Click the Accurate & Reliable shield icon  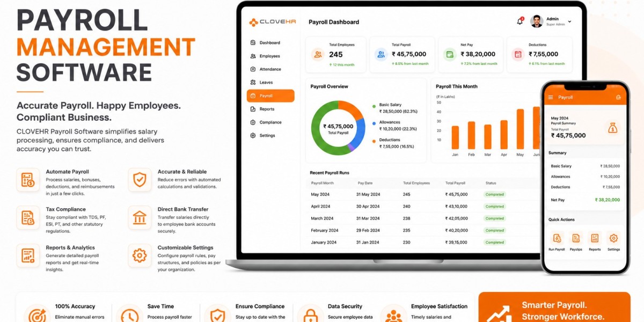[140, 180]
